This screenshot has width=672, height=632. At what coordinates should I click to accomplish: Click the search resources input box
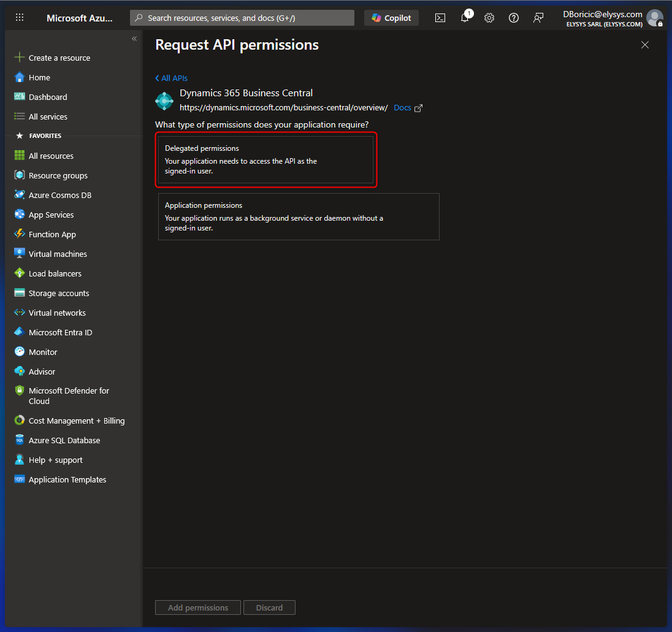[242, 18]
